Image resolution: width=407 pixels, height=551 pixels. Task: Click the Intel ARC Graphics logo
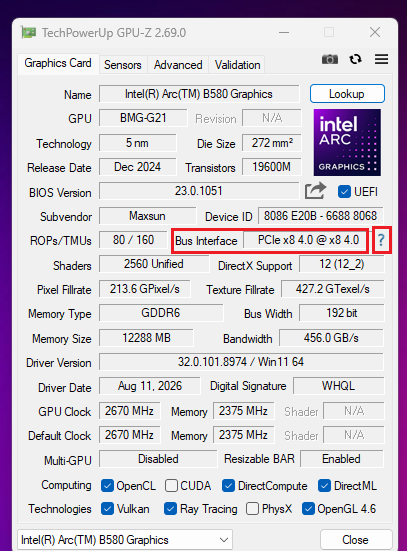tap(347, 142)
